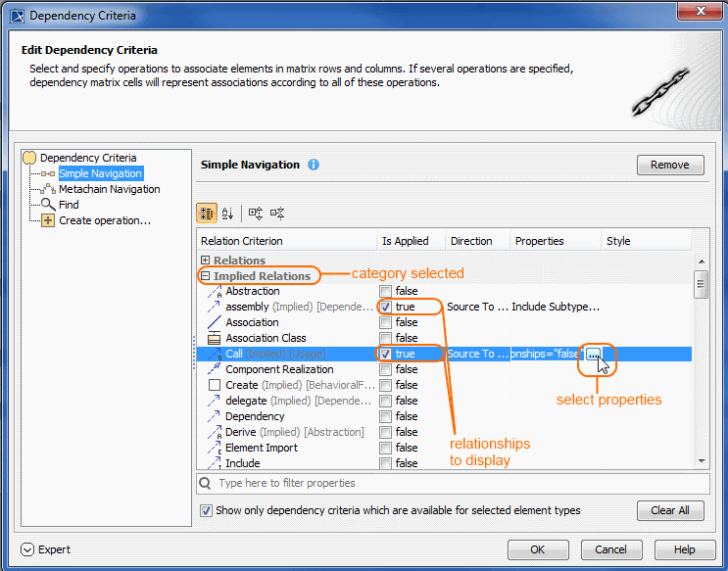
Task: Click the delegate relation arrow icon
Action: click(214, 401)
